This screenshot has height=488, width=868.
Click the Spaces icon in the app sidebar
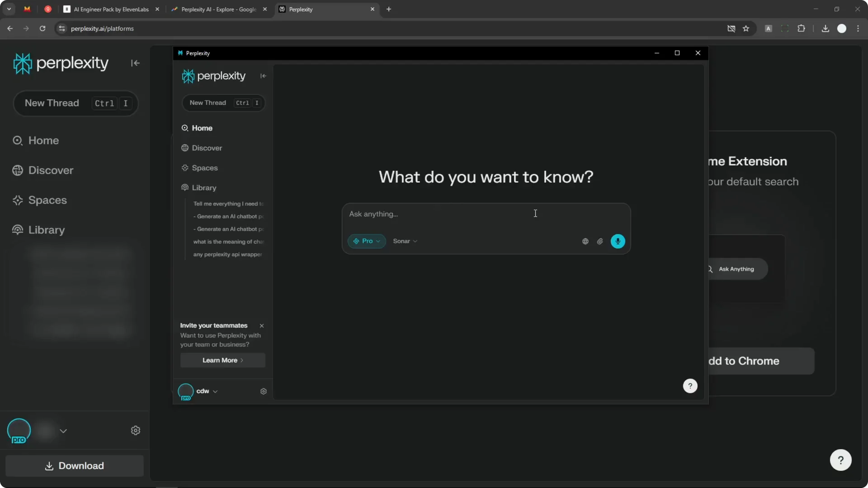point(184,168)
